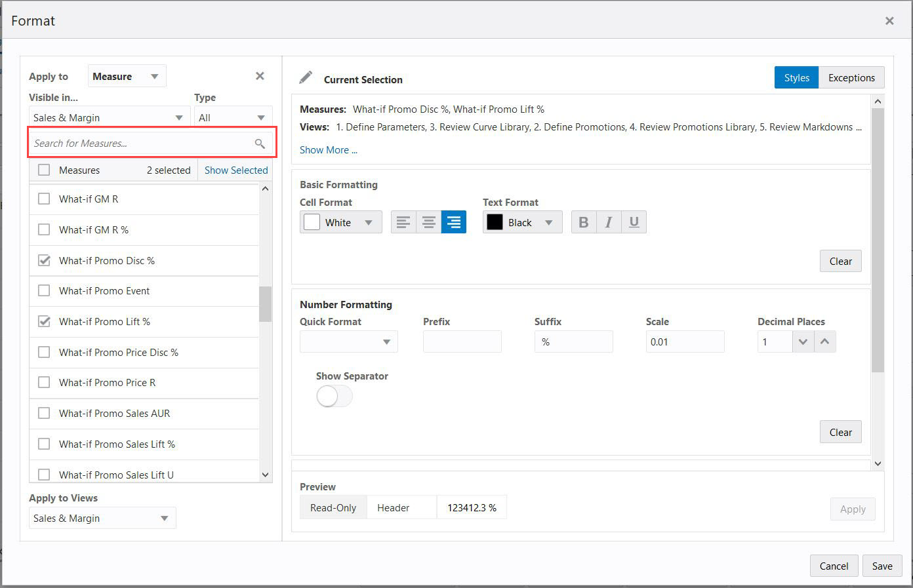The height and width of the screenshot is (588, 913).
Task: Increase the Decimal Places value
Action: [x=825, y=342]
